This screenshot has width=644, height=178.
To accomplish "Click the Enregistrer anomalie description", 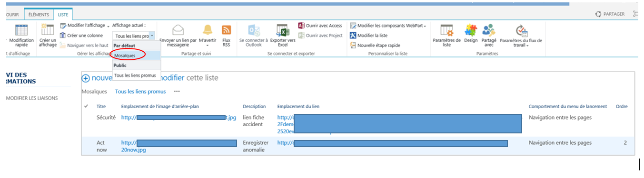I will coord(256,146).
